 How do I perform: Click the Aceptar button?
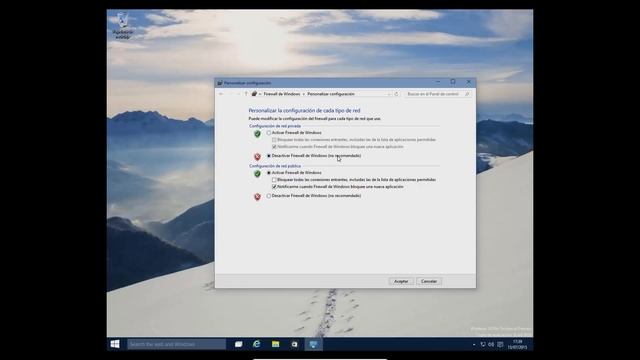pyautogui.click(x=401, y=281)
